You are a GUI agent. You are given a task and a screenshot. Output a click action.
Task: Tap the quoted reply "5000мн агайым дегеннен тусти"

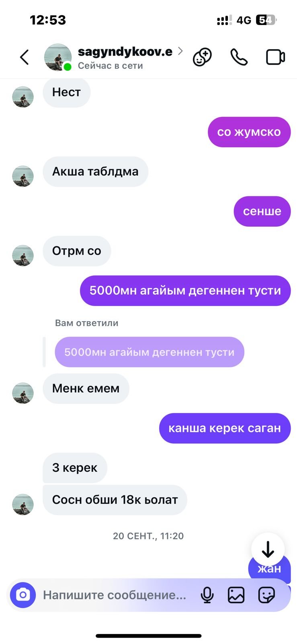(150, 352)
